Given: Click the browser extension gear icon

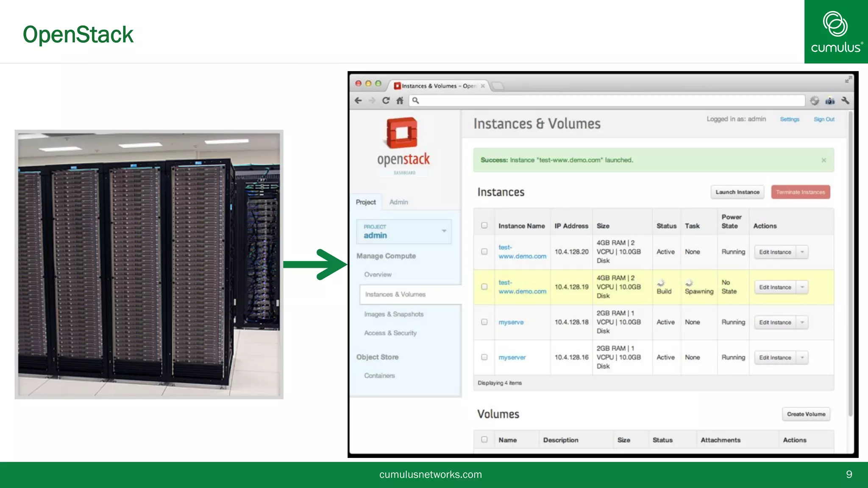Looking at the screenshot, I should [815, 100].
